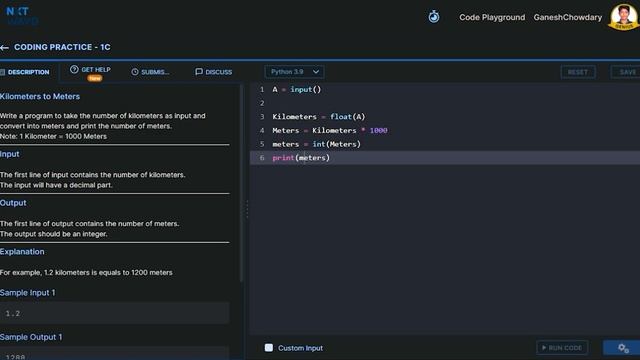Image resolution: width=640 pixels, height=360 pixels.
Task: Click the note 1 Kilometer = 1000 Meters
Action: click(53, 136)
